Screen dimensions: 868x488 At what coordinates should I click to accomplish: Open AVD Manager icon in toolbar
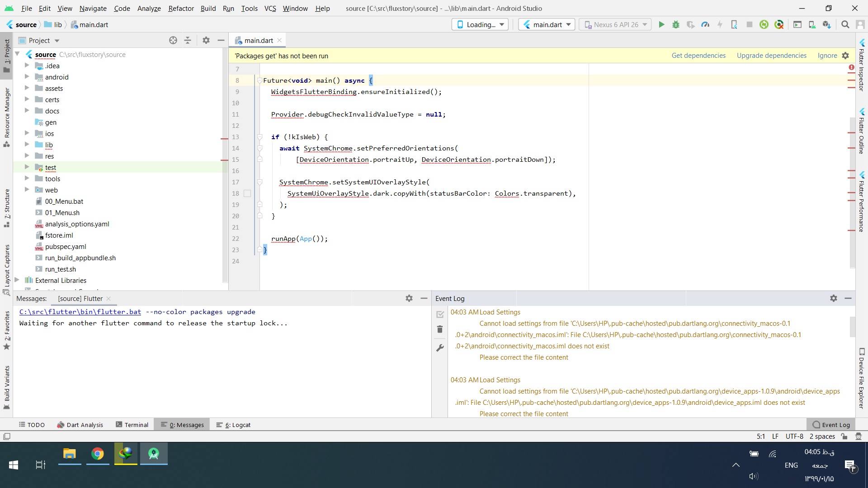[812, 25]
